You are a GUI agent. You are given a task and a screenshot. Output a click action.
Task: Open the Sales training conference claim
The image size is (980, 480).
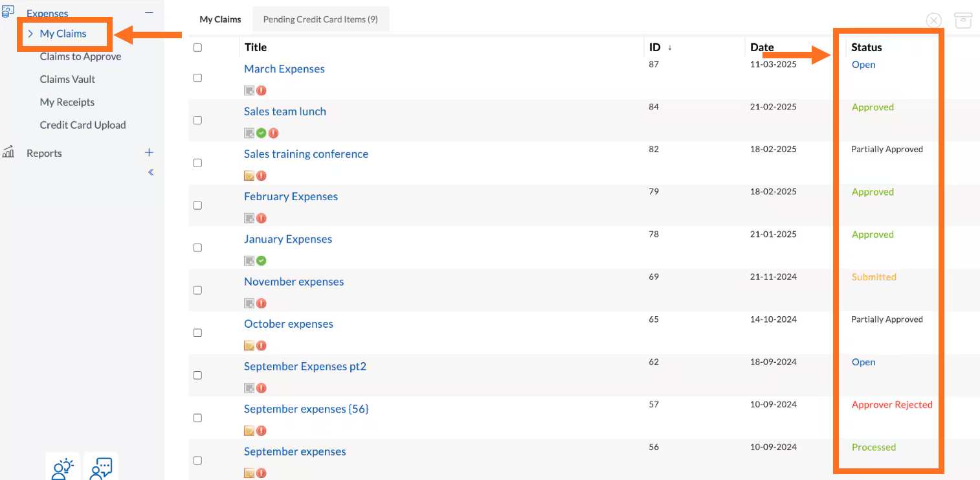pyautogui.click(x=306, y=154)
